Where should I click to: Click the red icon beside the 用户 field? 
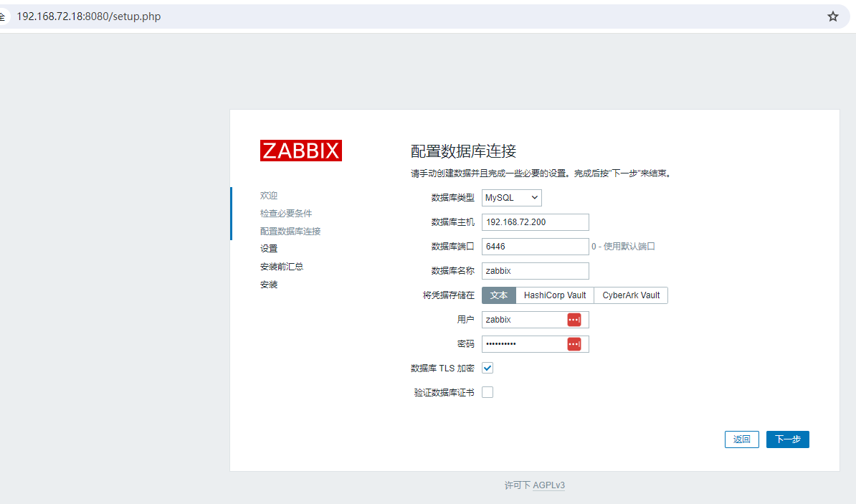pyautogui.click(x=574, y=319)
